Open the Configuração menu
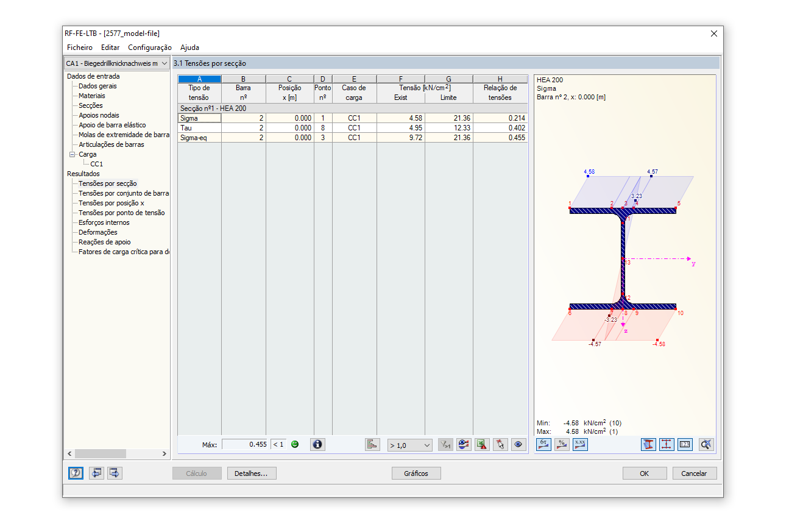This screenshot has height=532, width=789. (150, 48)
